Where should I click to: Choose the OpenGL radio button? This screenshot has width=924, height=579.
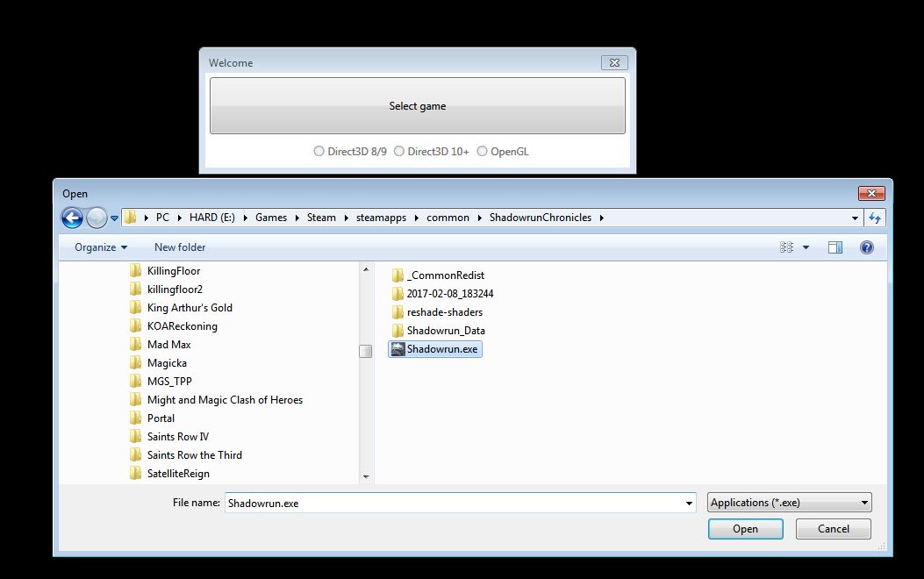click(482, 152)
